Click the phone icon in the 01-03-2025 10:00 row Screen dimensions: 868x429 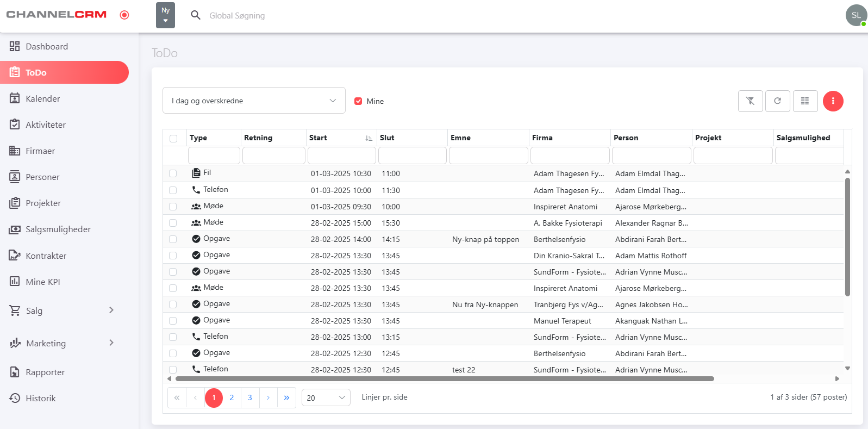[196, 190]
